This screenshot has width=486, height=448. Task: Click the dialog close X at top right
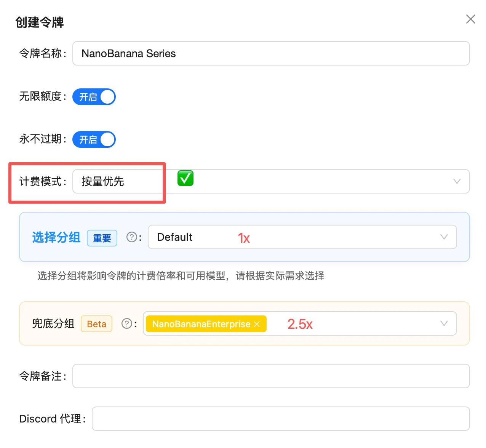(471, 19)
